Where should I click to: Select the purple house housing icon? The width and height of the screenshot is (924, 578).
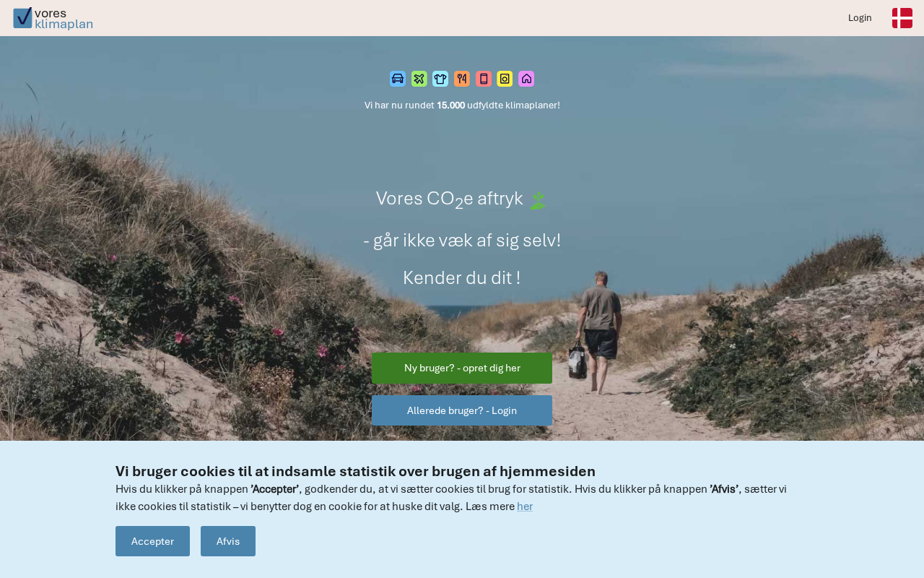point(526,79)
